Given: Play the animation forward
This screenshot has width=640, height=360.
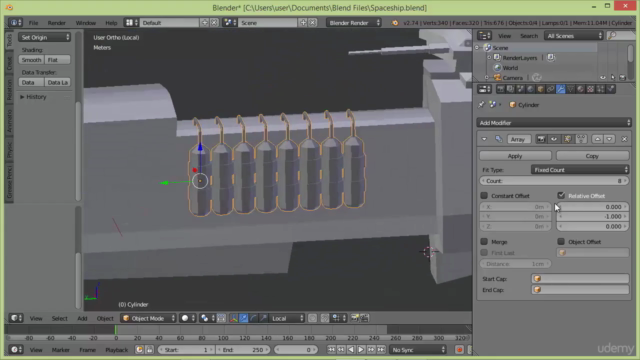Looking at the screenshot, I should click(361, 350).
